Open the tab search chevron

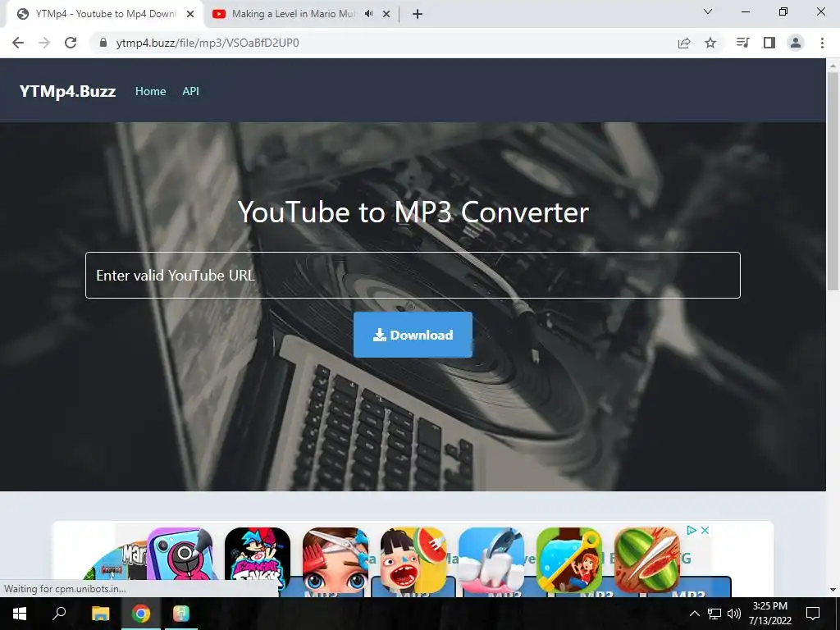pos(708,11)
